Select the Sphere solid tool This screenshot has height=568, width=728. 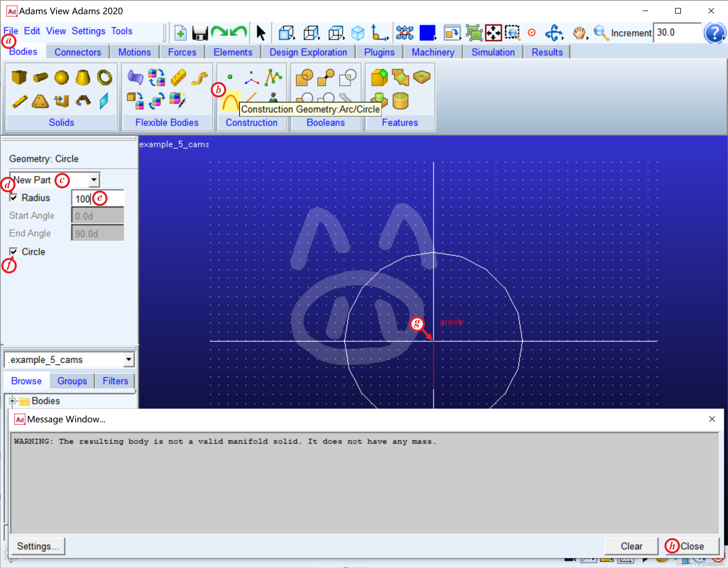(62, 78)
